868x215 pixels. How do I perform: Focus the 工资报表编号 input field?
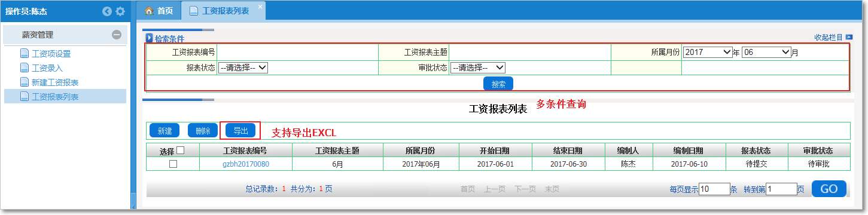298,52
